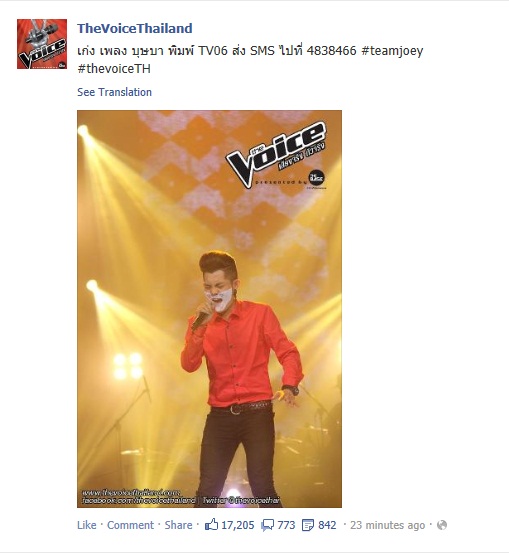Click the public globe audience icon

point(442,525)
